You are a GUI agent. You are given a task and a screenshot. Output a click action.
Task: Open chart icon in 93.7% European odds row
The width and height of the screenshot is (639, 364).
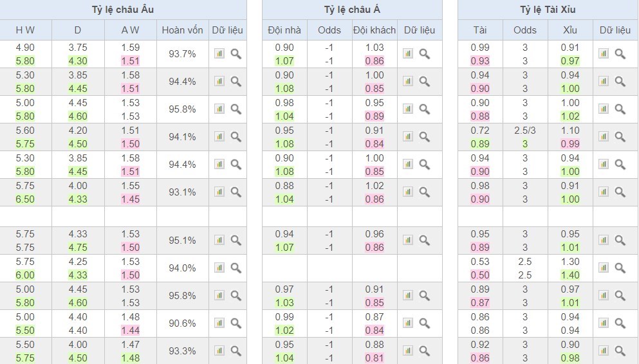click(219, 53)
